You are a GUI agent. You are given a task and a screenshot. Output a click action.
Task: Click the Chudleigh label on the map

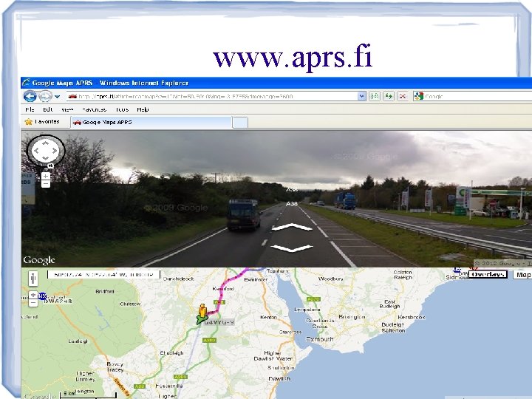[171, 353]
